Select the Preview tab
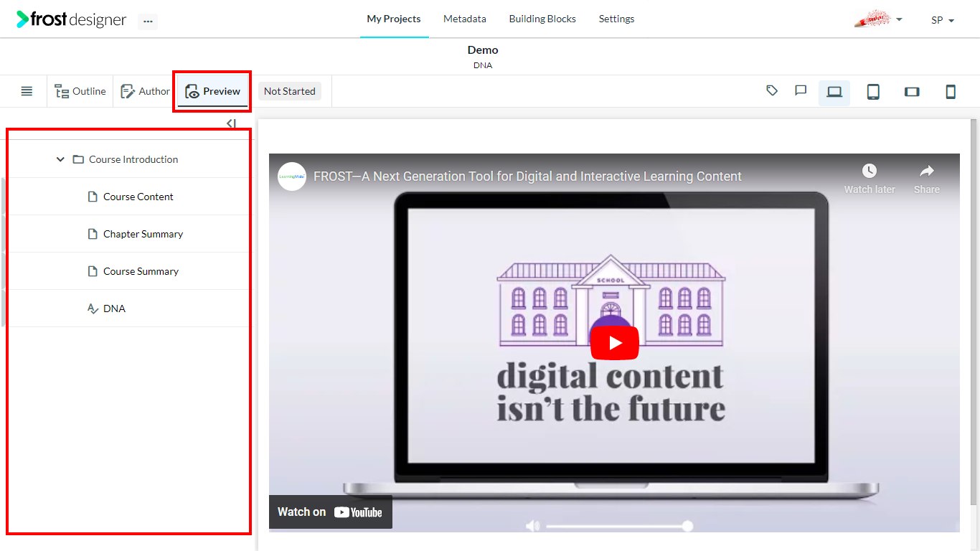The width and height of the screenshot is (980, 551). pyautogui.click(x=213, y=91)
